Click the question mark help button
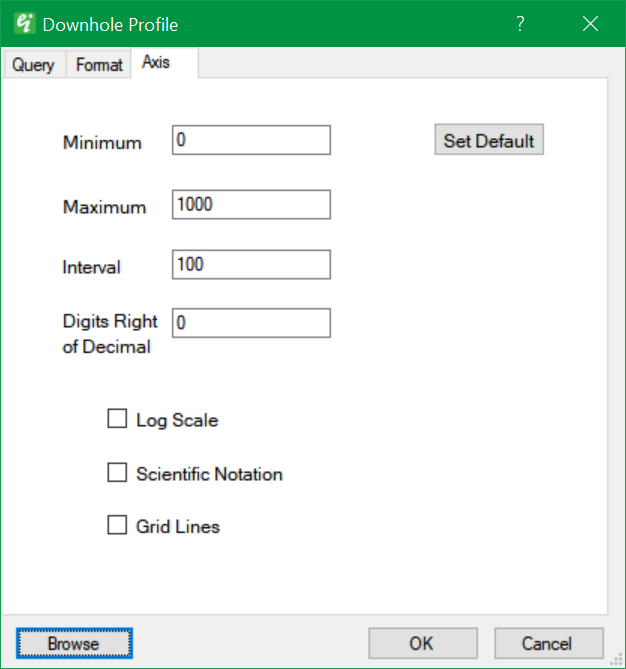626x669 pixels. 520,24
